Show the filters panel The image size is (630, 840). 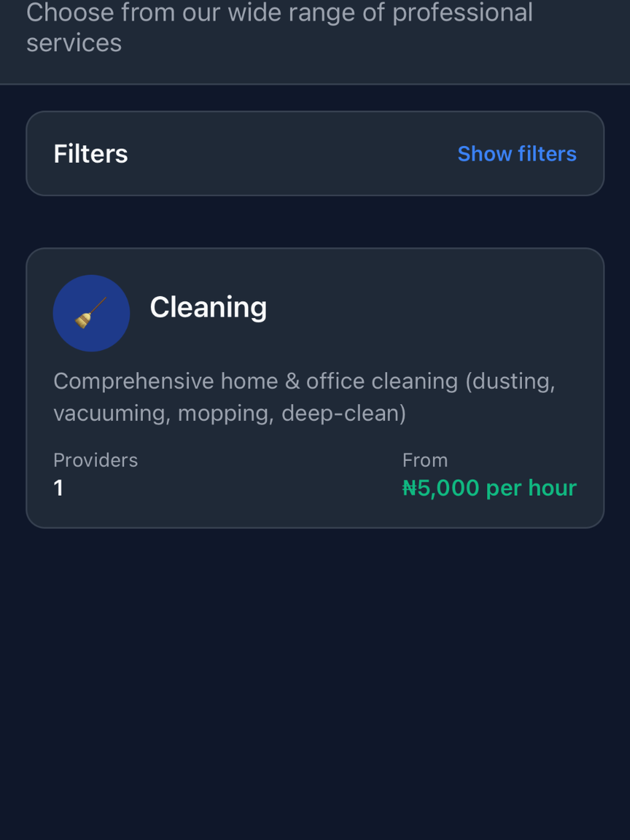tap(517, 153)
